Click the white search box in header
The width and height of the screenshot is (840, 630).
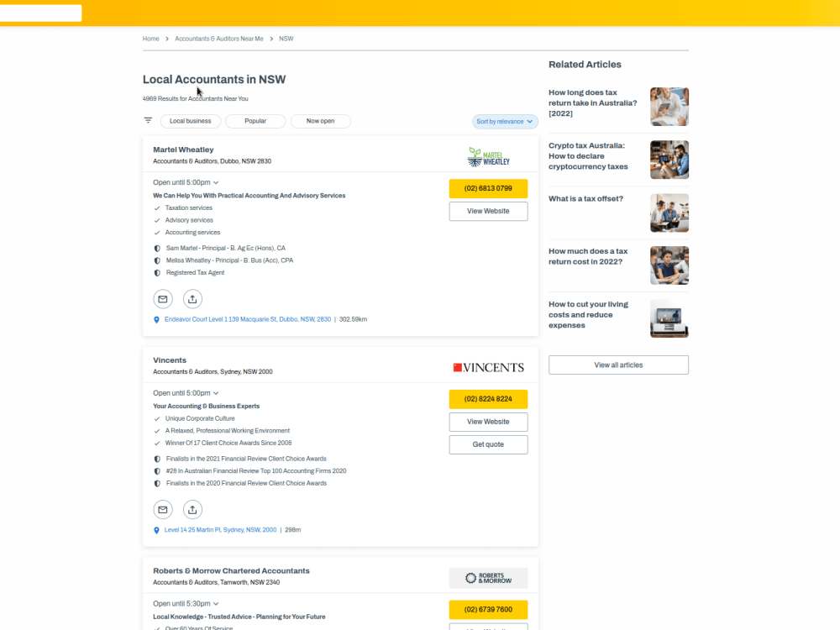40,13
